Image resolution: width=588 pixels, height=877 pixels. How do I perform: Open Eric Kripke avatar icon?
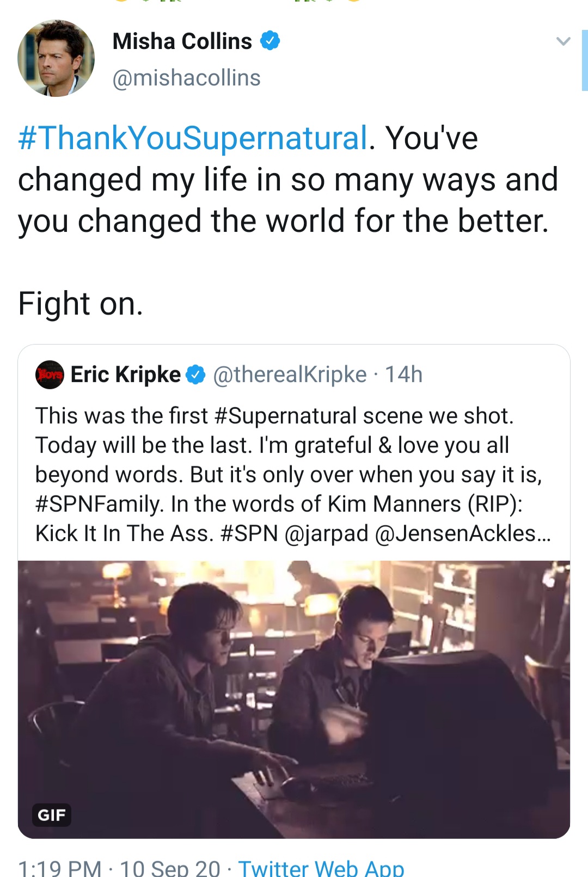click(50, 375)
